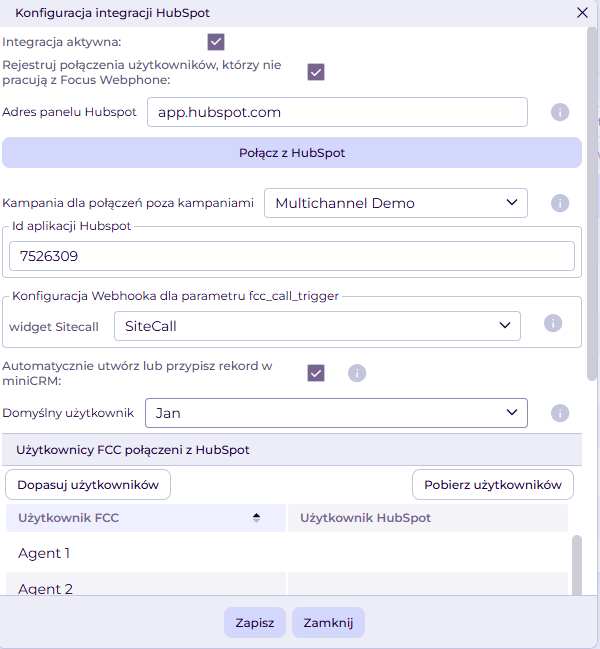Focus the Id aplikacji Hubspot field
This screenshot has height=649, width=600.
[x=292, y=256]
